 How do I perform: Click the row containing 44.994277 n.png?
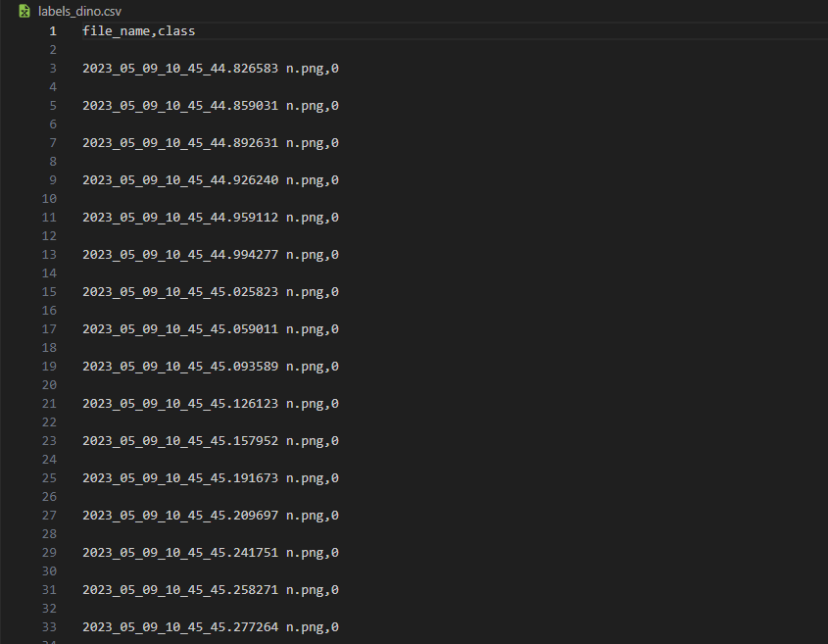click(211, 255)
